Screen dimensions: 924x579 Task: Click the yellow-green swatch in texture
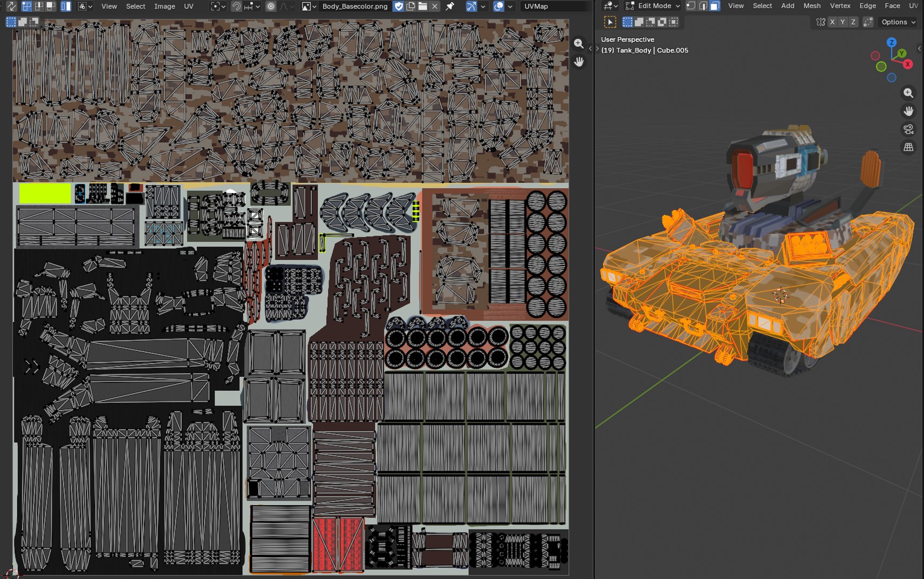coord(45,194)
